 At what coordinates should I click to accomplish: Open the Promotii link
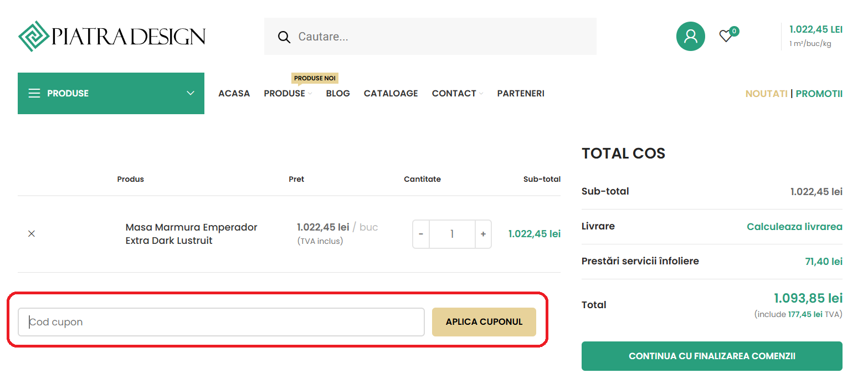click(819, 94)
